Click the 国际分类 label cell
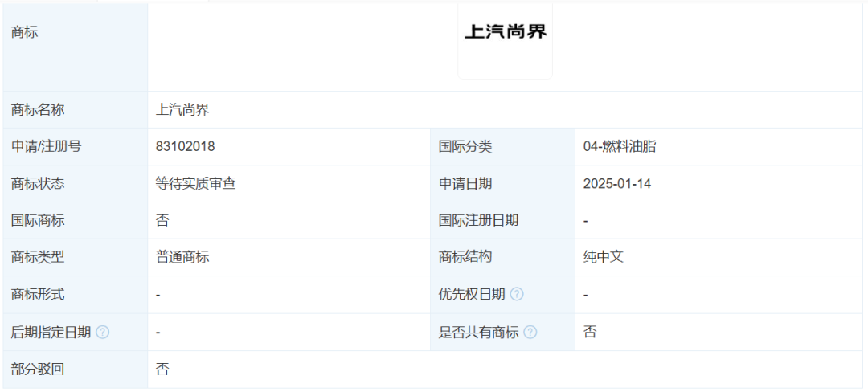868x392 pixels. point(502,146)
